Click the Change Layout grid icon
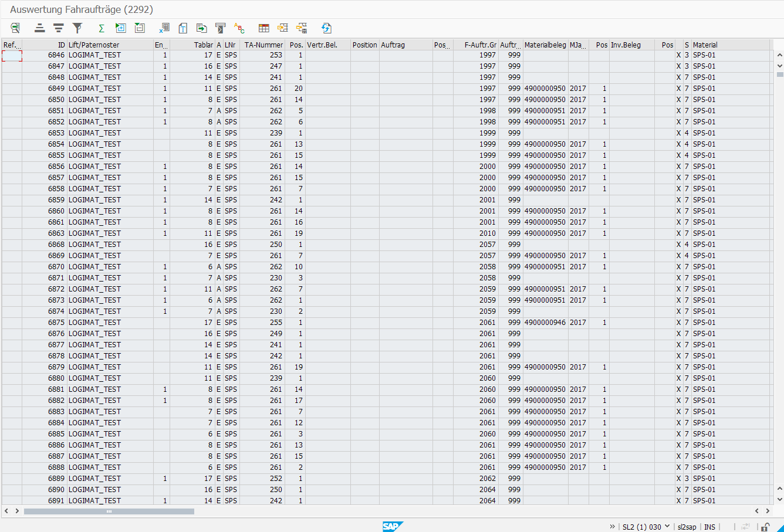The width and height of the screenshot is (784, 532). (264, 28)
